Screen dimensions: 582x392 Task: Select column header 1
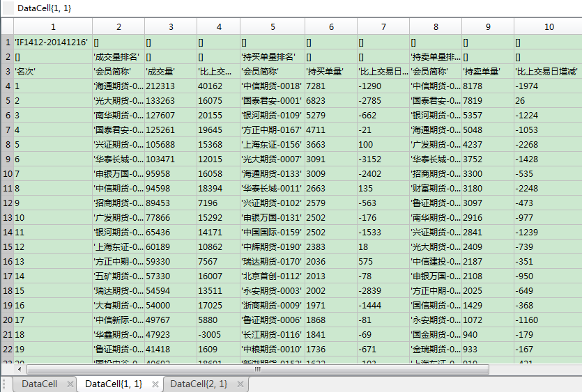click(53, 27)
